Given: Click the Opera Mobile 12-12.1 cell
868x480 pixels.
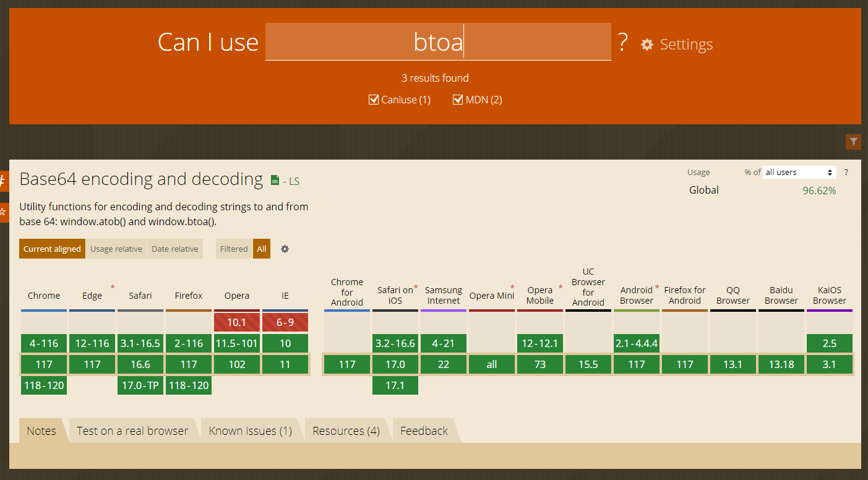Looking at the screenshot, I should coord(540,343).
